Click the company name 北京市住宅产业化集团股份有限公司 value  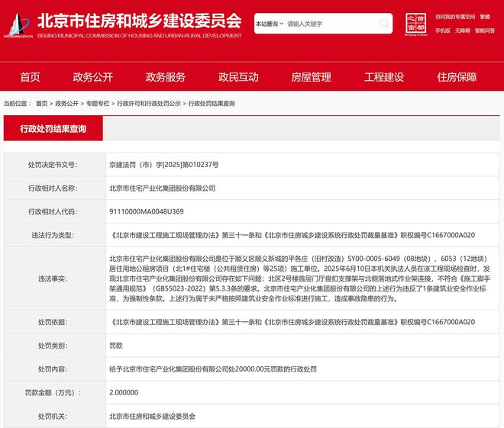(x=163, y=188)
